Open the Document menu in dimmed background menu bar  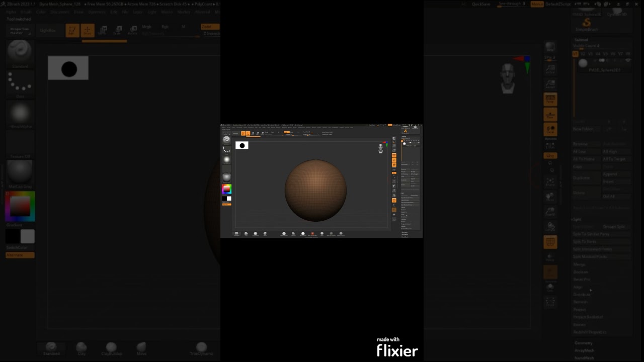click(59, 12)
